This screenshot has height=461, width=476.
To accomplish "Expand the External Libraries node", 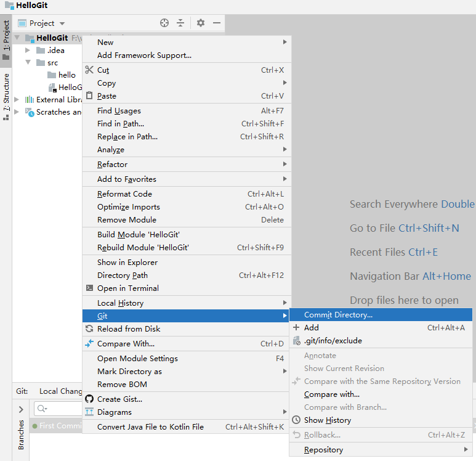I will [17, 99].
